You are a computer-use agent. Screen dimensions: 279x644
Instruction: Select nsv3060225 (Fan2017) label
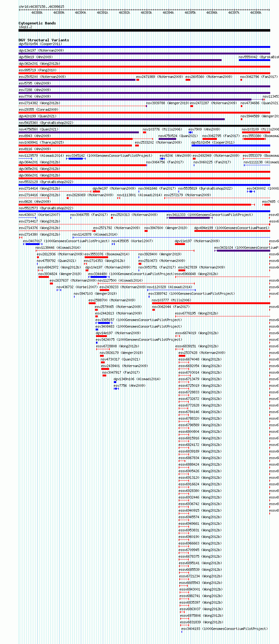tap(212, 162)
